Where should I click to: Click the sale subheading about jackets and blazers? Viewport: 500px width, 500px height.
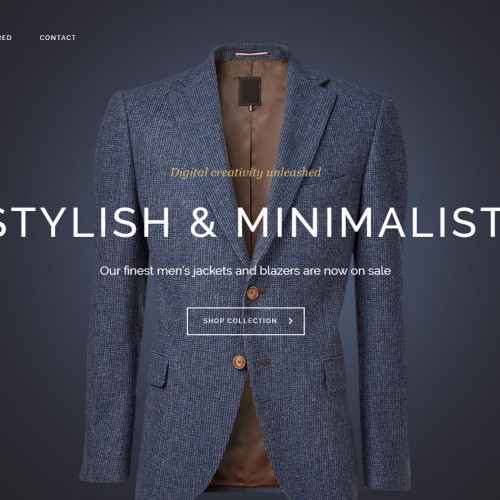tap(245, 271)
